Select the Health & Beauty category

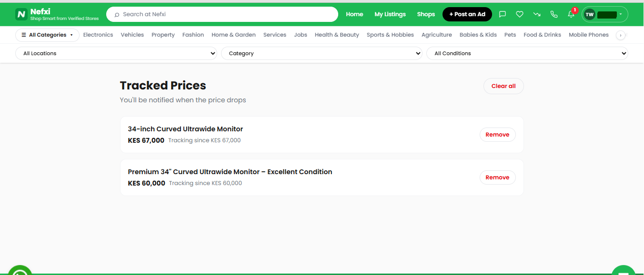point(337,35)
